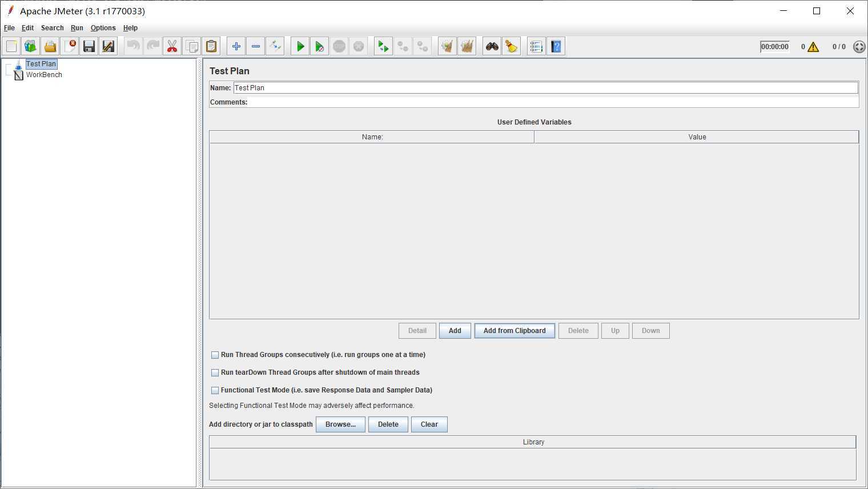Click the Open file folder icon

coord(50,46)
